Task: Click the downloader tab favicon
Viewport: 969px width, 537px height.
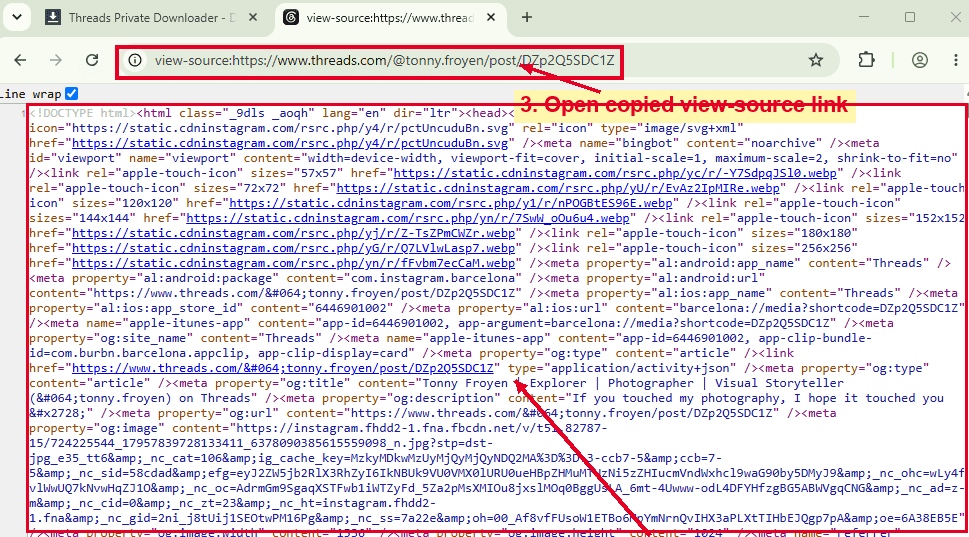Action: click(53, 17)
